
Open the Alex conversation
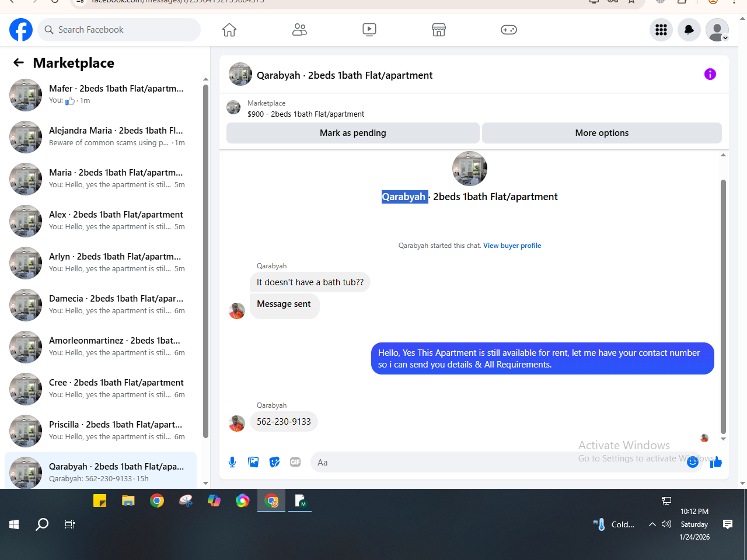coord(100,220)
